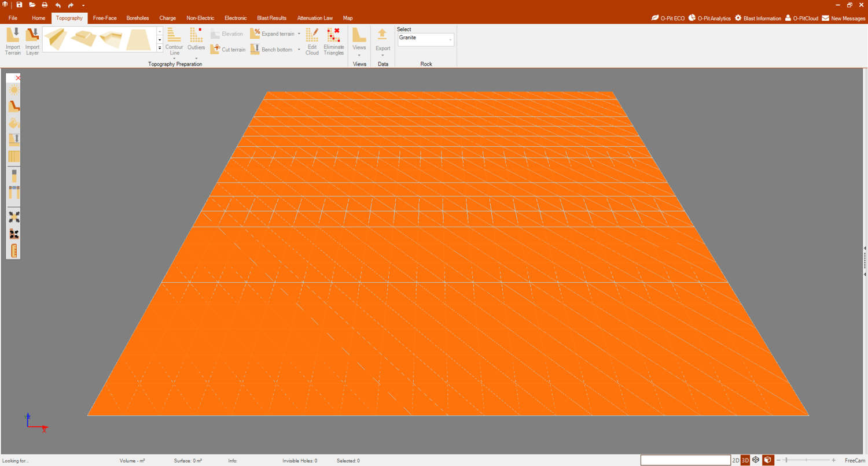Switch to the Boreholes tab
The width and height of the screenshot is (868, 466).
click(138, 18)
